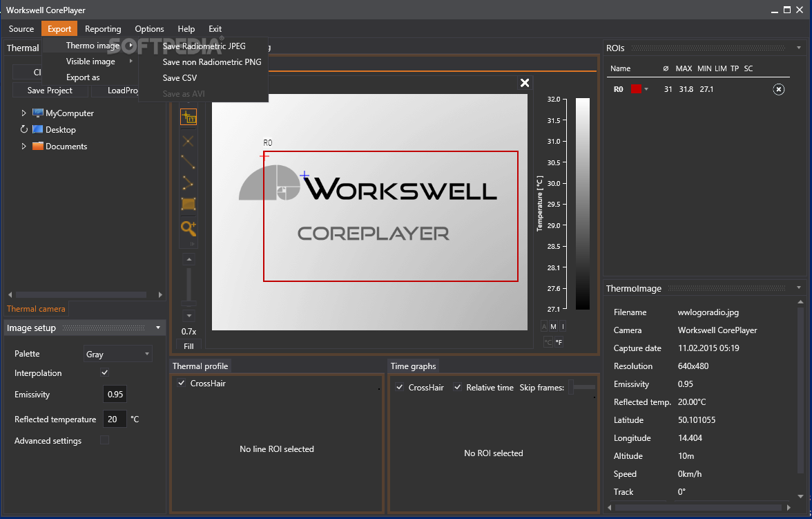Viewport: 812px width, 519px height.
Task: Click the Documents folder icon
Action: (38, 147)
